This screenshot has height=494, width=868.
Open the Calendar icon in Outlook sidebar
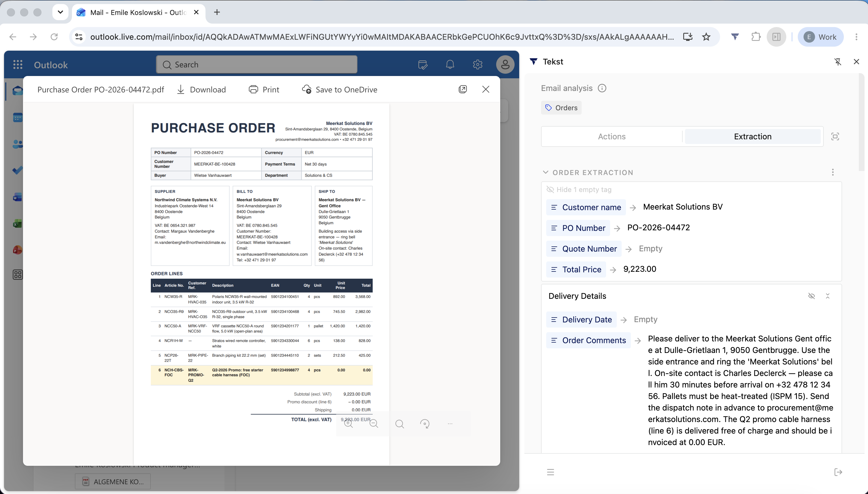click(x=17, y=117)
